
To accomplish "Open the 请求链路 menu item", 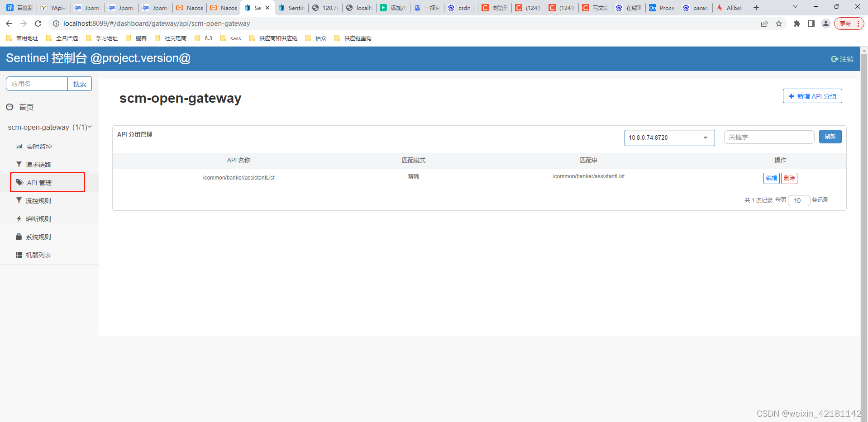I will 38,165.
